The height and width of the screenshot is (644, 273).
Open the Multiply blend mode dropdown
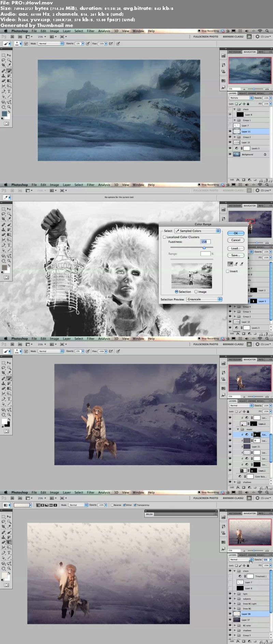[x=241, y=98]
